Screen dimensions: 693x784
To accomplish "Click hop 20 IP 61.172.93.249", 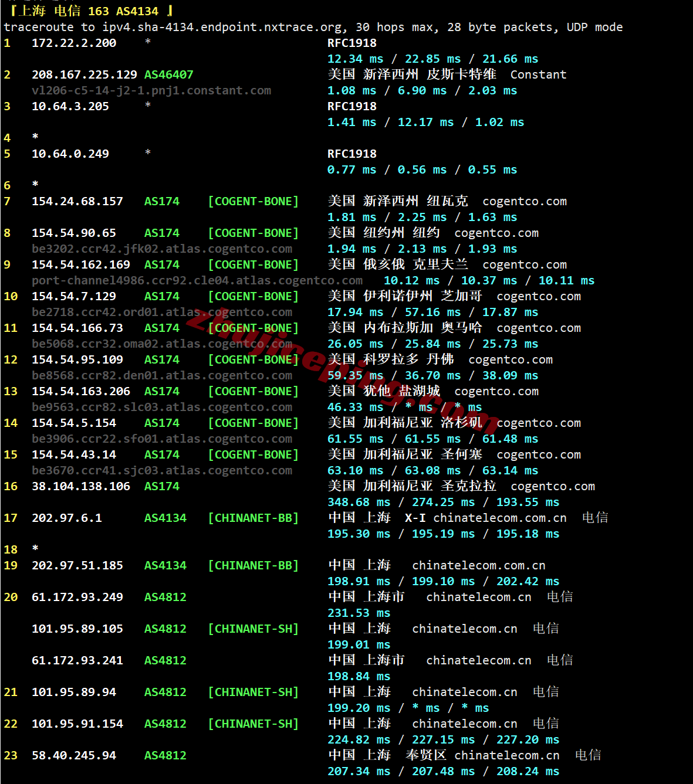I will tap(77, 597).
